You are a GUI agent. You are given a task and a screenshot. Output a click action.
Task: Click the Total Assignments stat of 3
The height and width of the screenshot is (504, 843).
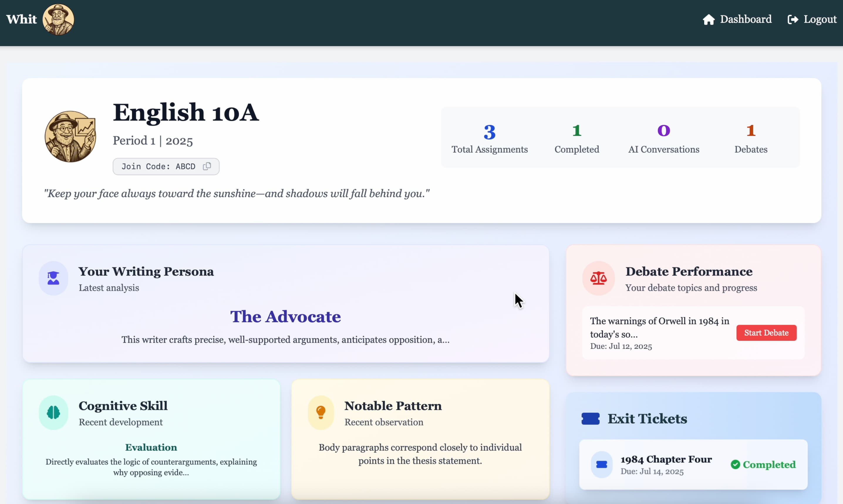tap(490, 139)
